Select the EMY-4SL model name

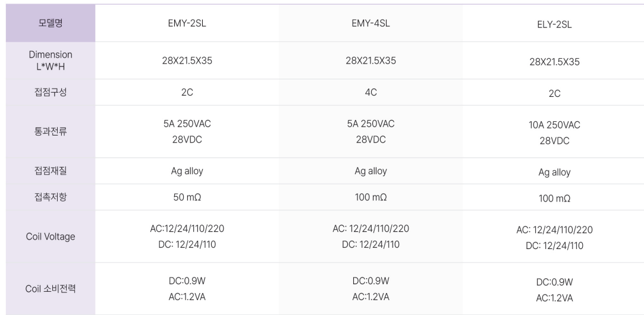370,23
